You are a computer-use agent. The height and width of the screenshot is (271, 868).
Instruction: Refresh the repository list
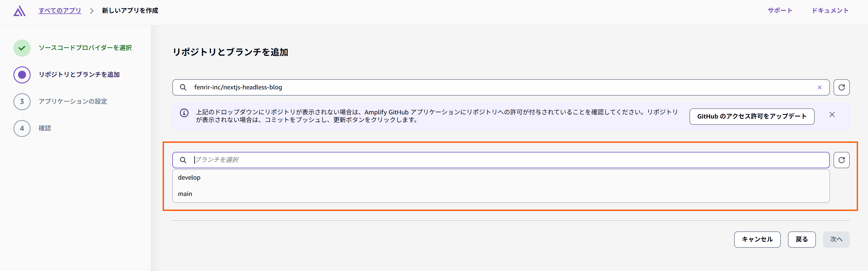pos(842,87)
